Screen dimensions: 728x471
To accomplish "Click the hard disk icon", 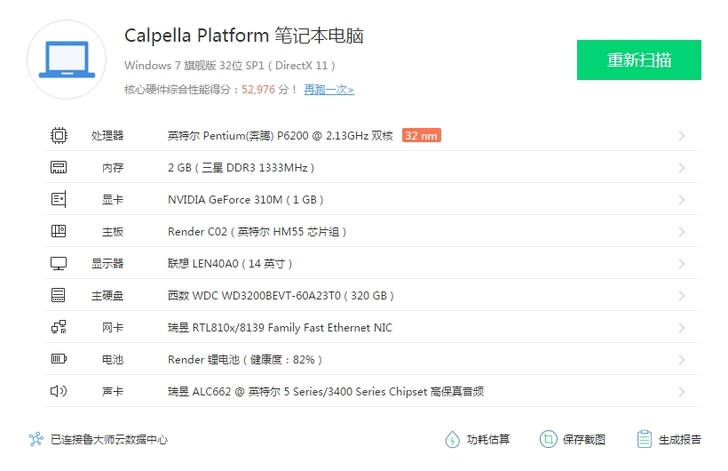I will [58, 295].
